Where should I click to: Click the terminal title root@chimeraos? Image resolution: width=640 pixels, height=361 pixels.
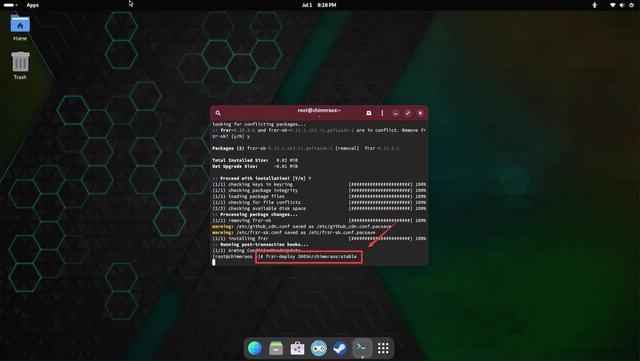(319, 110)
